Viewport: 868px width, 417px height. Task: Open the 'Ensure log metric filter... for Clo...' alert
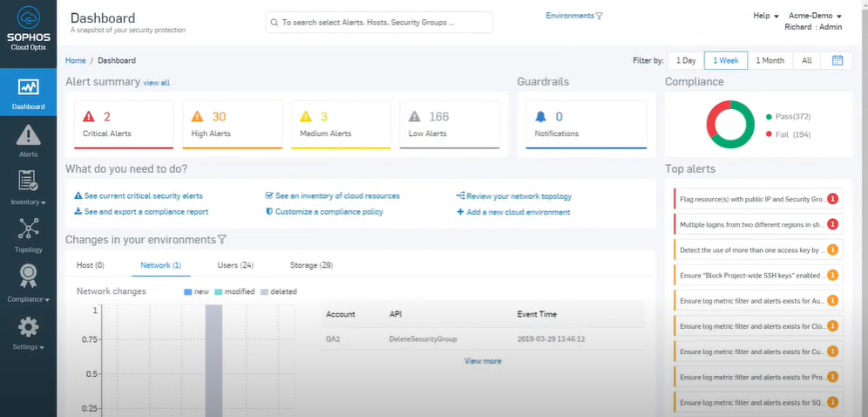tap(758, 326)
